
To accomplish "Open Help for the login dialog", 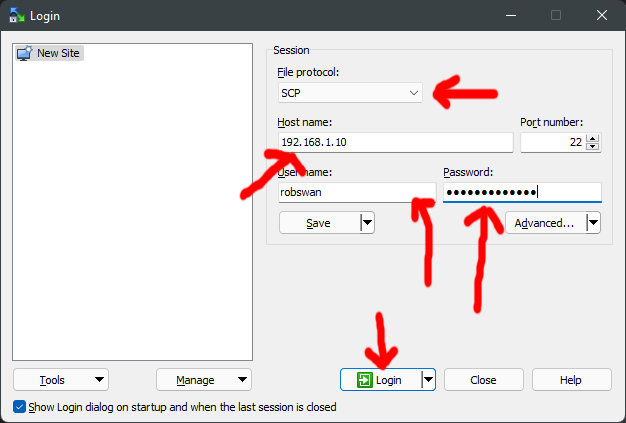I will point(571,380).
